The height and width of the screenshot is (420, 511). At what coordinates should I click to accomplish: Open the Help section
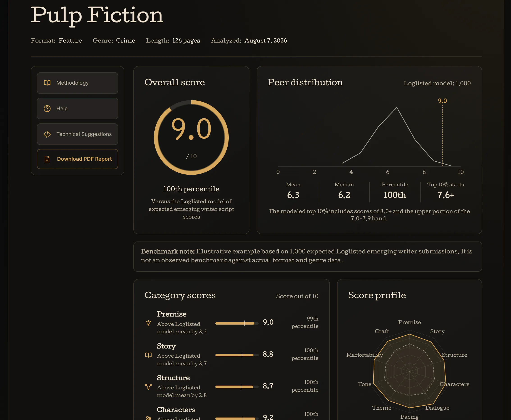pyautogui.click(x=77, y=108)
